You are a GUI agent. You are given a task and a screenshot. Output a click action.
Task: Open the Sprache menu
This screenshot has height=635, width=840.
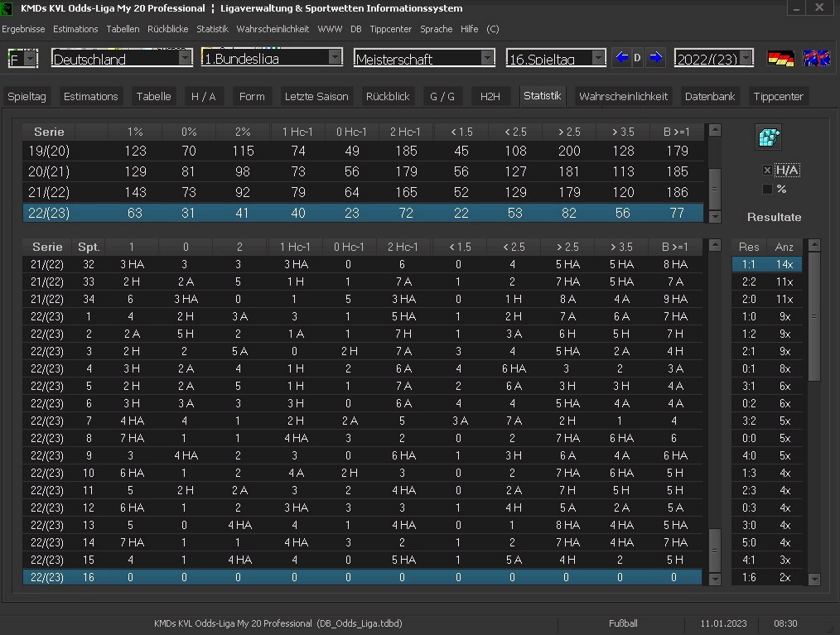(x=436, y=29)
